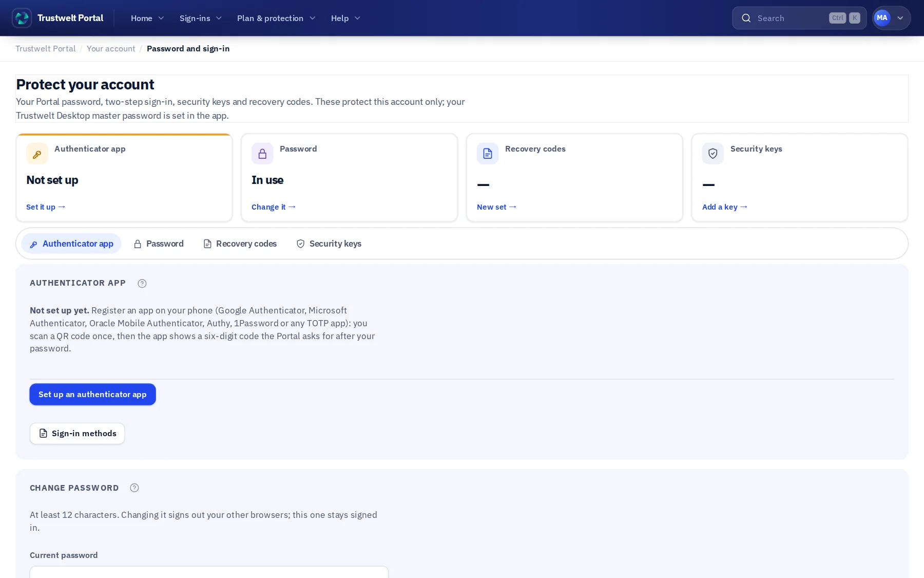Click the New set link
The image size is (924, 578).
click(x=496, y=207)
